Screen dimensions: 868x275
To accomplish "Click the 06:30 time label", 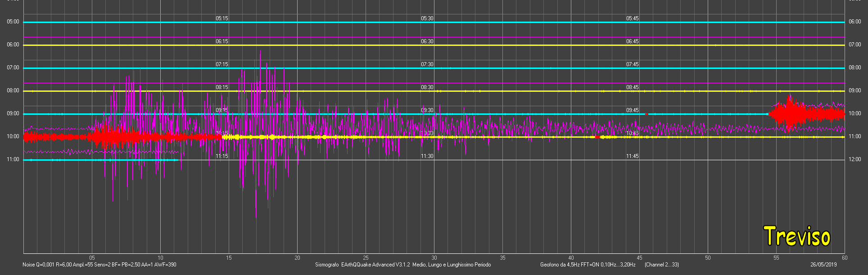I will click(427, 41).
